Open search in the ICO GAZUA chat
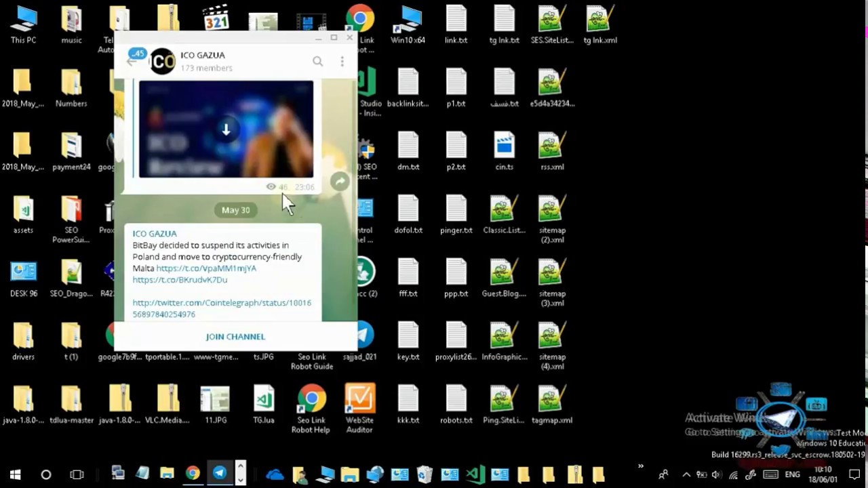Screen dimensions: 868x488 (317, 61)
